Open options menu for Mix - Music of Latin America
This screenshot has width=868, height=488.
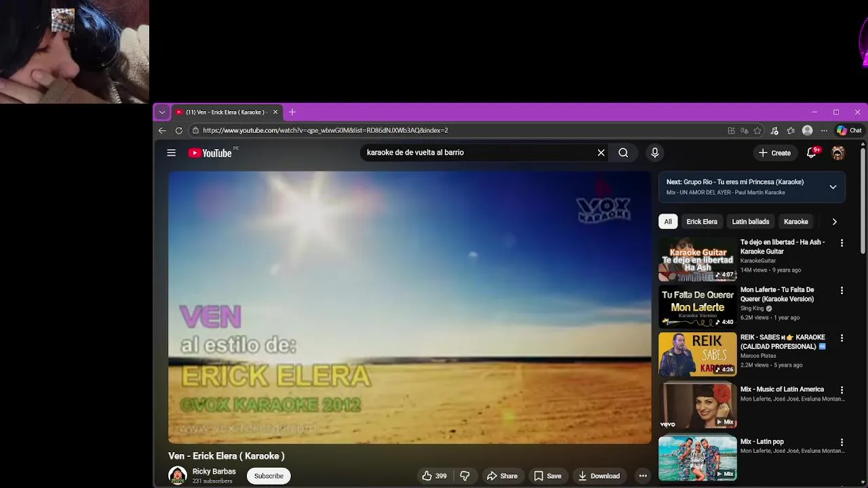click(842, 390)
